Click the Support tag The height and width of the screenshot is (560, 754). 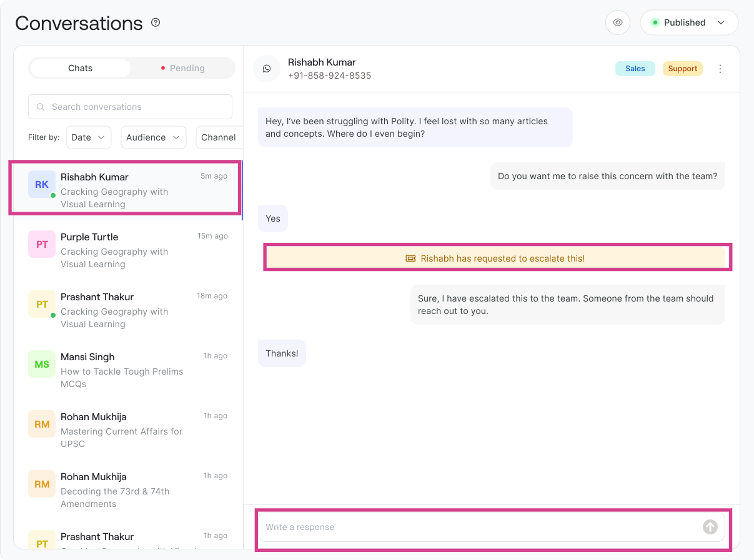(682, 69)
